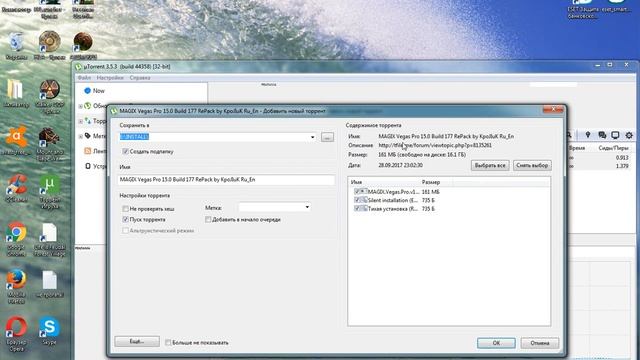Sort files by the 'Размер' column header
Image resolution: width=640 pixels, height=360 pixels.
(431, 182)
